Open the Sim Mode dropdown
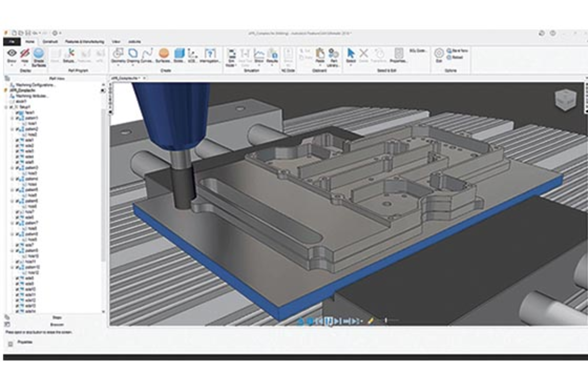The width and height of the screenshot is (588, 392). pos(232,58)
